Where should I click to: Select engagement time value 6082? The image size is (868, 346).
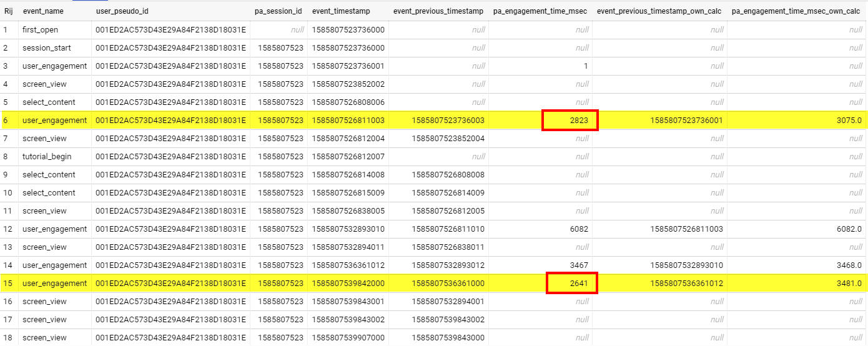[x=579, y=229]
